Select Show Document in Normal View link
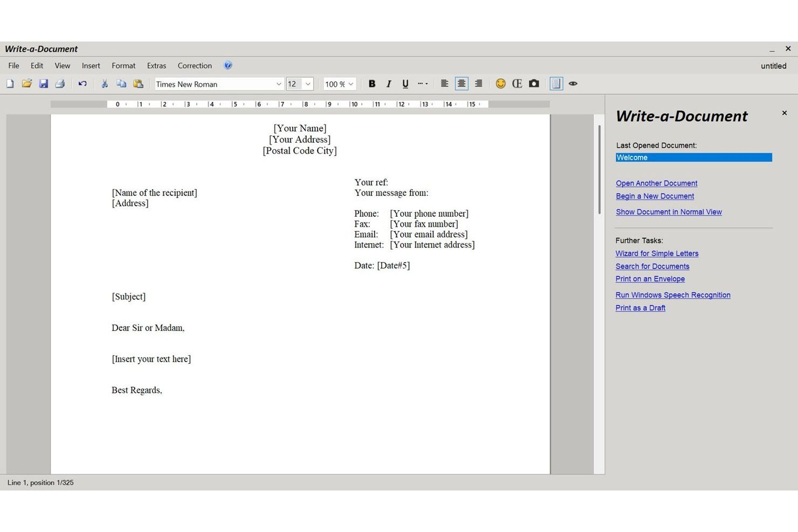Viewport: 798px width, 532px height. (669, 212)
